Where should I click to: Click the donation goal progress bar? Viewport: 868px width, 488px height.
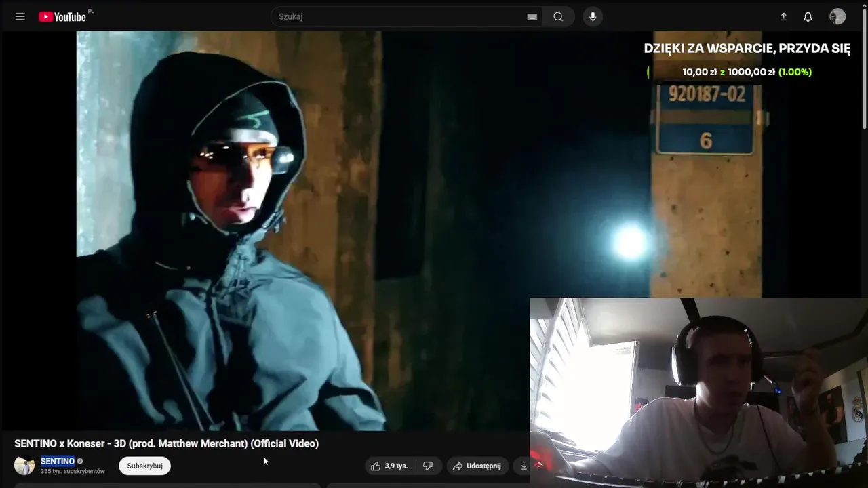tap(748, 72)
